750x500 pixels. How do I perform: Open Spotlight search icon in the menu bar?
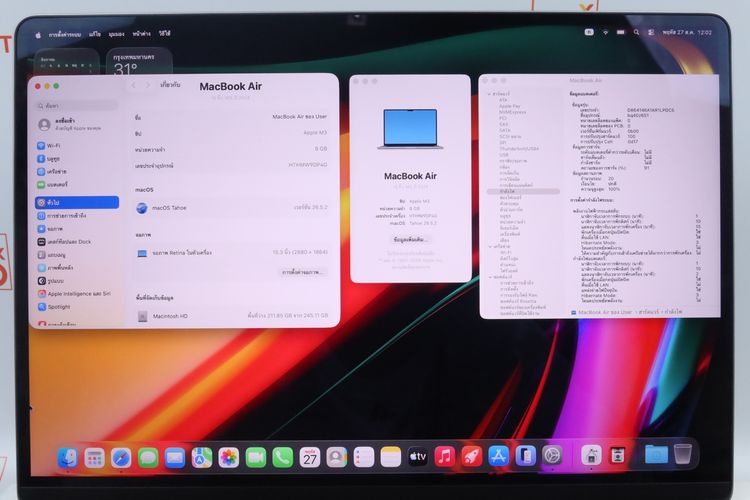(x=636, y=32)
